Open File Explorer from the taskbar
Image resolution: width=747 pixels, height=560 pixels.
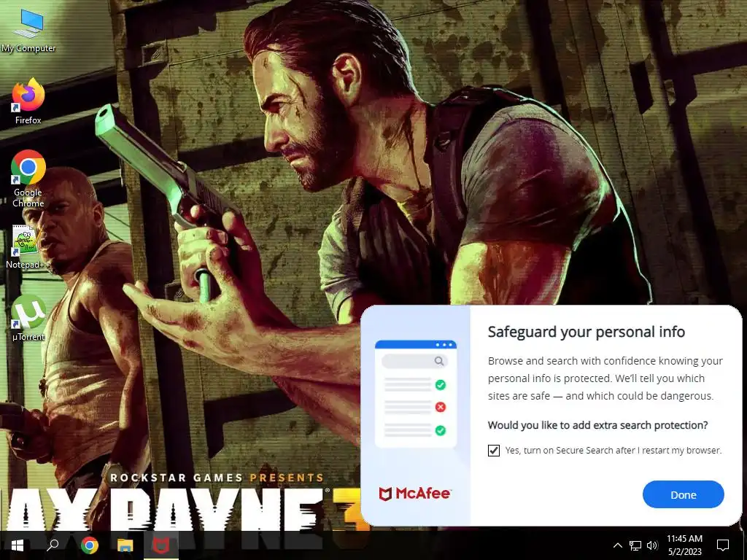(125, 545)
